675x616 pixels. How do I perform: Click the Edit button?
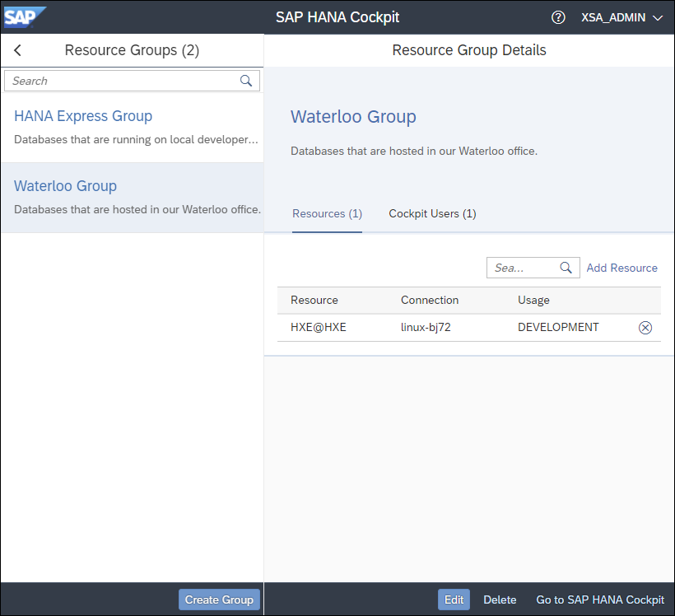(x=454, y=600)
